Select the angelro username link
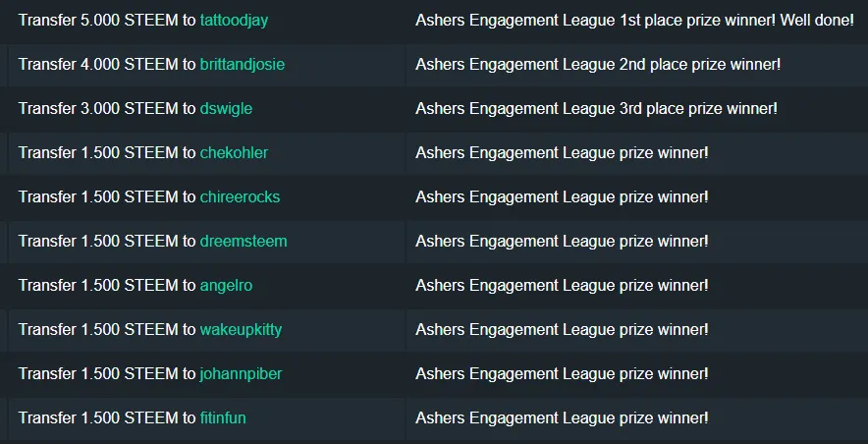The height and width of the screenshot is (444, 868). 226,286
